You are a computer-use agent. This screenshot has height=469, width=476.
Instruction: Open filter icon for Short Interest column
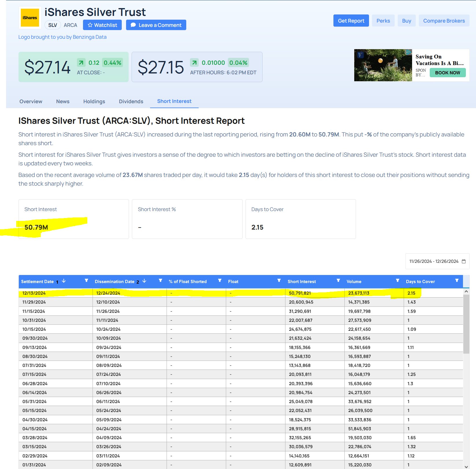coord(338,280)
